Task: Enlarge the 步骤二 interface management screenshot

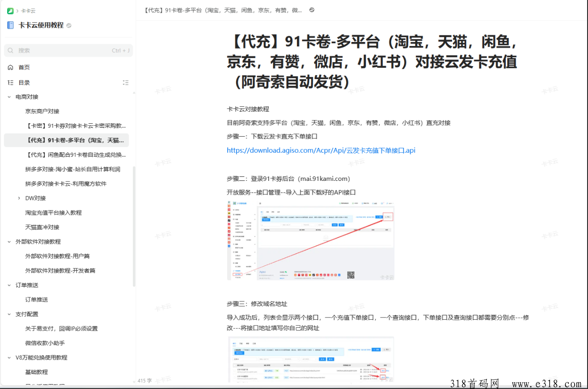Action: pyautogui.click(x=311, y=240)
